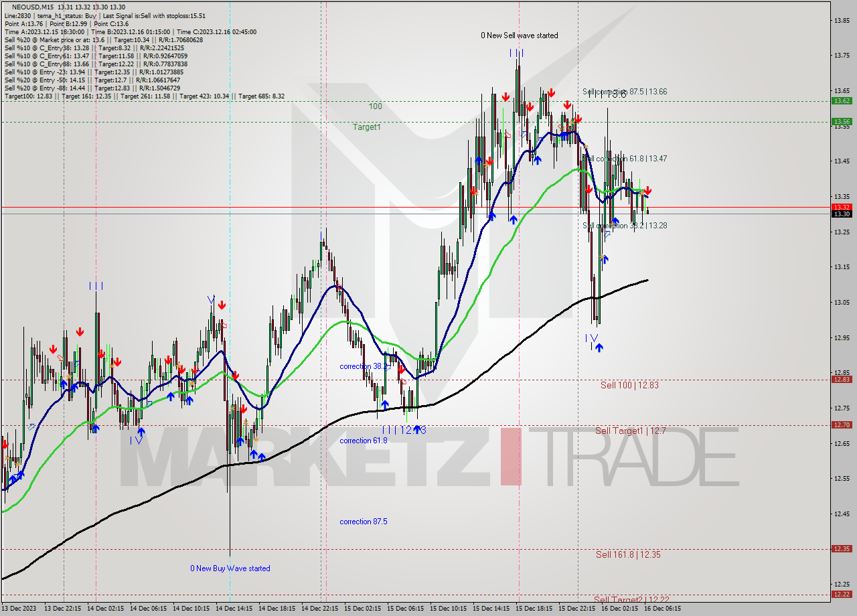
Task: Click the '14 Dec 22:15' time axis label
Action: click(x=321, y=609)
